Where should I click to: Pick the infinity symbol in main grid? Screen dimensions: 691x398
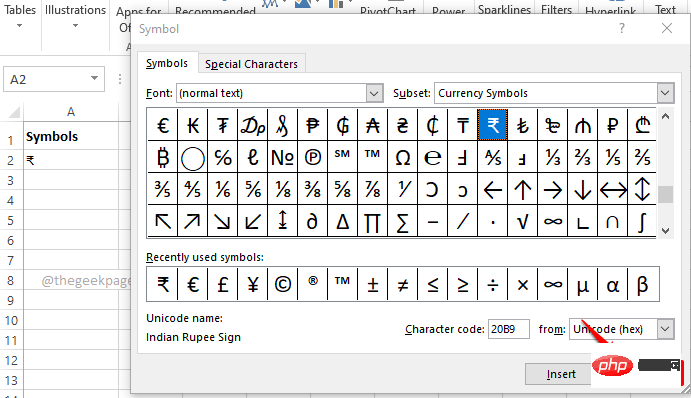553,221
